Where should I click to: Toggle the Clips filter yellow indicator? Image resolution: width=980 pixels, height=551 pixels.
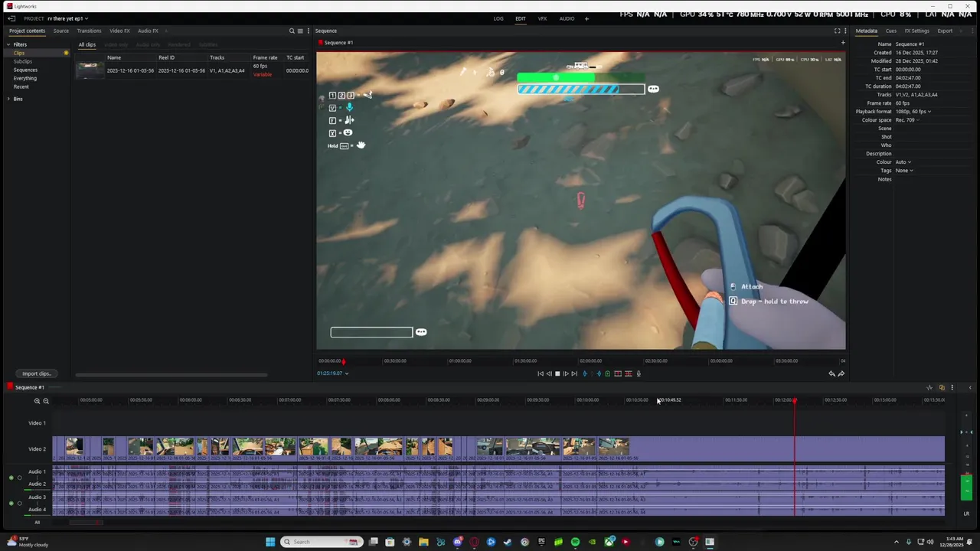click(67, 53)
